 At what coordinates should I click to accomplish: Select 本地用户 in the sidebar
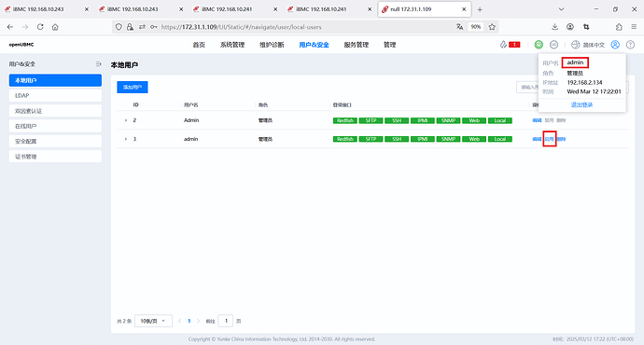coord(55,80)
